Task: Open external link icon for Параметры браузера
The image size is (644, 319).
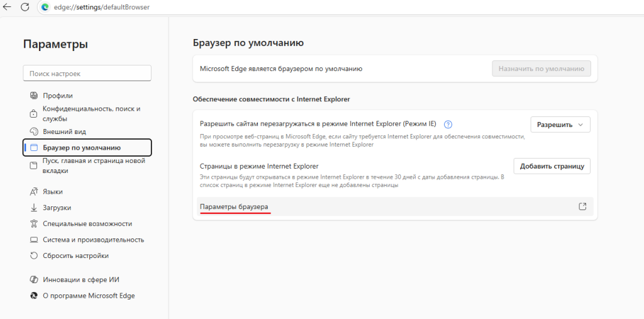Action: coord(582,206)
